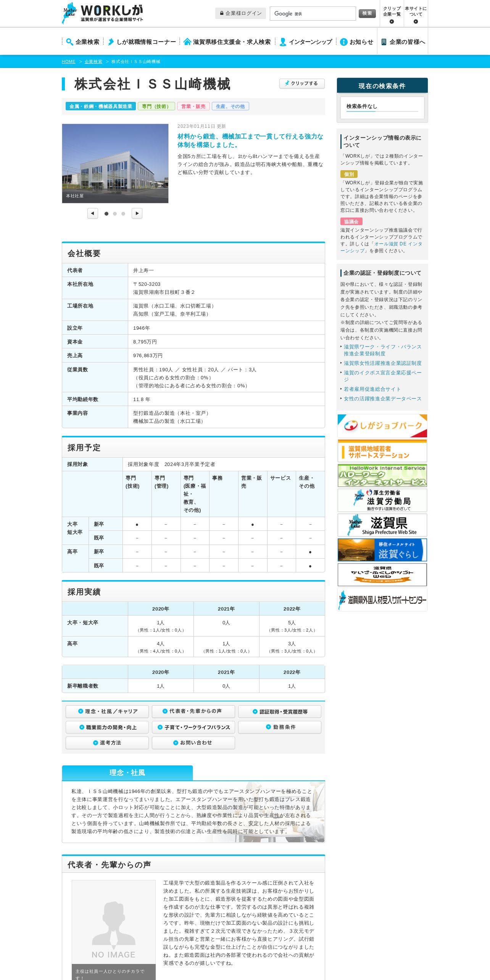Open 女性の活躍推進企業データベース link

[x=382, y=399]
